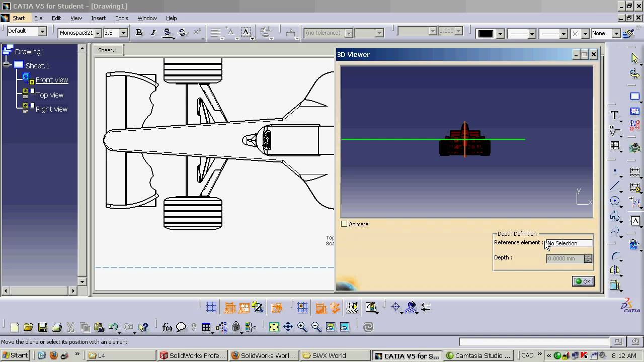Click the Open file folder icon

pos(29,327)
